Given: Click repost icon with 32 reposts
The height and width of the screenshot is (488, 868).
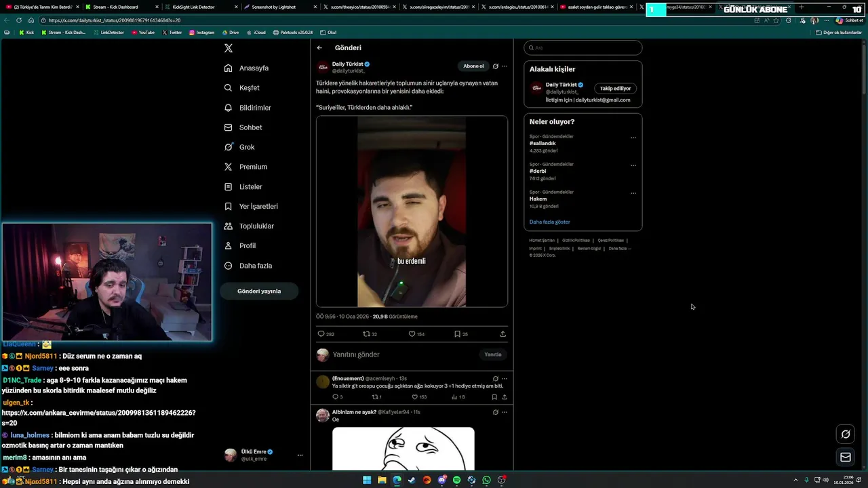Looking at the screenshot, I should pos(366,334).
